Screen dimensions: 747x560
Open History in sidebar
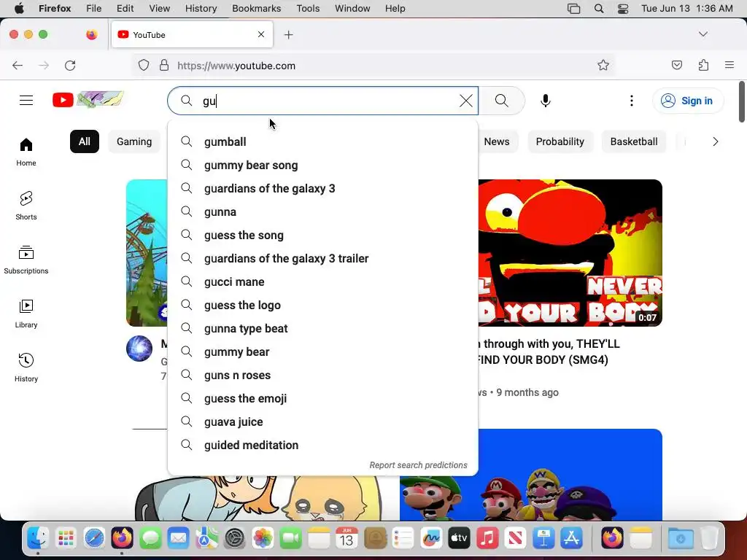click(26, 367)
